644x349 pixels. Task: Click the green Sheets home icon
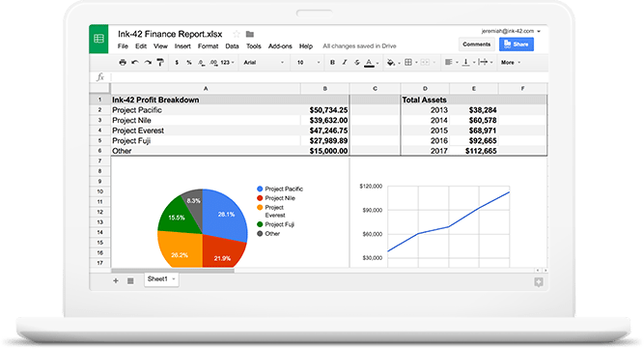(98, 39)
